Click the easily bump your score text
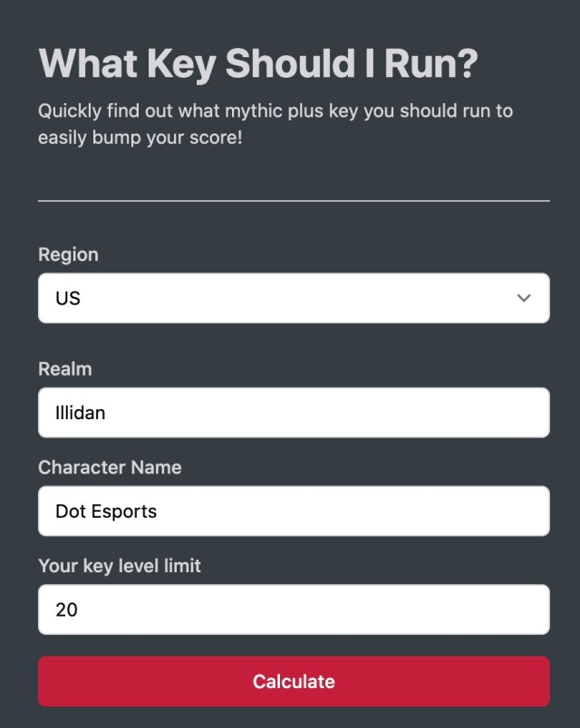Screen dimensions: 580x728 [x=140, y=138]
